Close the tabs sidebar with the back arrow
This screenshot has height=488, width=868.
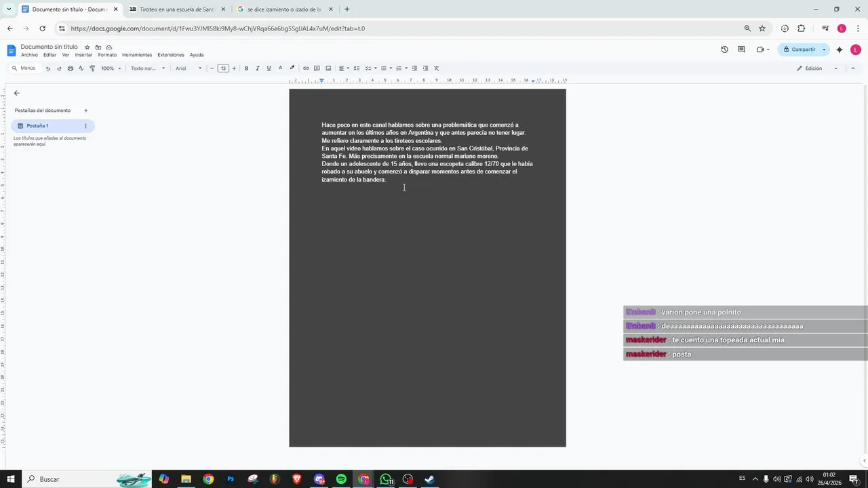point(17,93)
